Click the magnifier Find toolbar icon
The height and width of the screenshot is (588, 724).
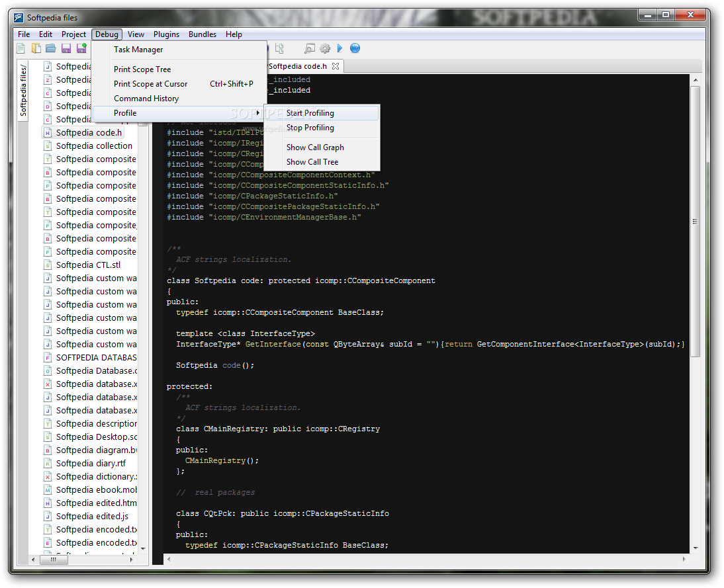pos(309,48)
